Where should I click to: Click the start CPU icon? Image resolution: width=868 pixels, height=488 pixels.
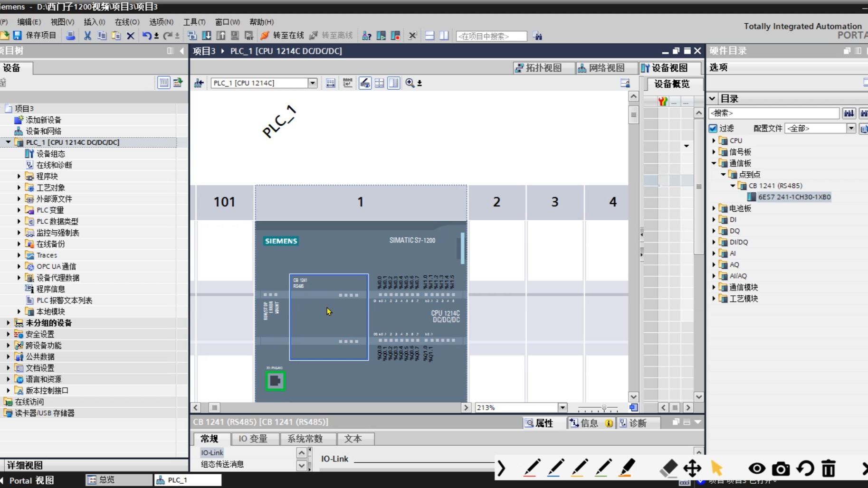(x=381, y=36)
